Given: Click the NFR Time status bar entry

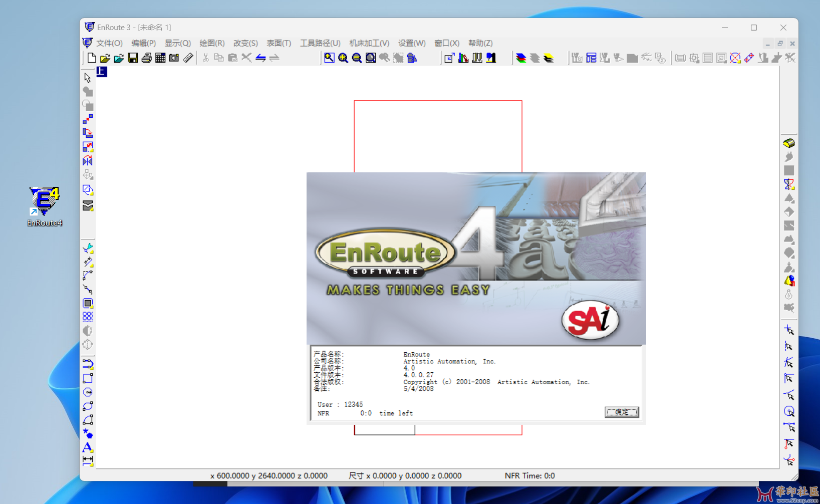Looking at the screenshot, I should (x=529, y=475).
